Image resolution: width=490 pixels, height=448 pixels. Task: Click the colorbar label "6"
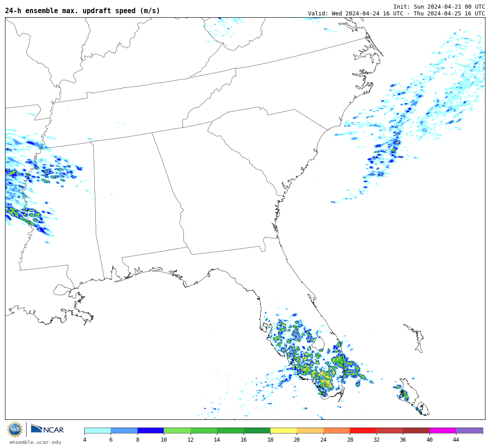(111, 440)
